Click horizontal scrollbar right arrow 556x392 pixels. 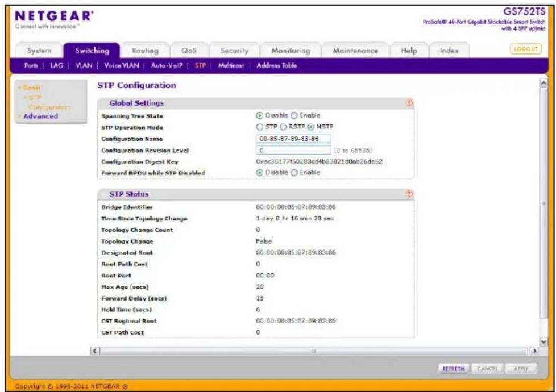tap(534, 351)
